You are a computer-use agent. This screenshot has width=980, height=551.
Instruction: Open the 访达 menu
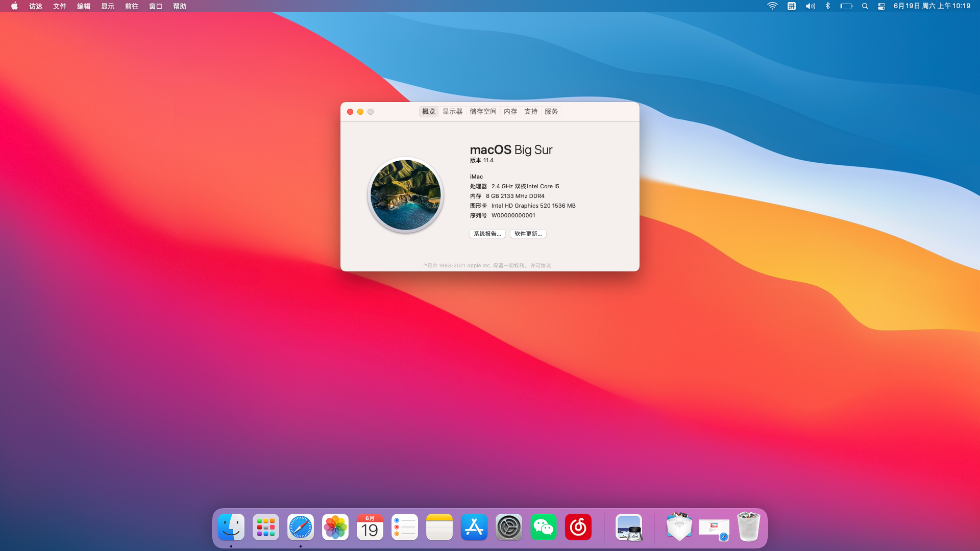[36, 6]
